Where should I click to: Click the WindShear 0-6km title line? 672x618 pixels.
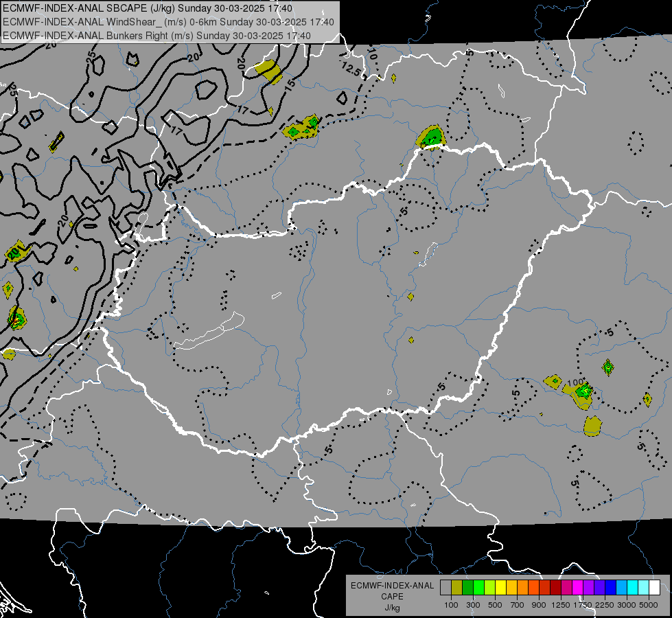(168, 22)
